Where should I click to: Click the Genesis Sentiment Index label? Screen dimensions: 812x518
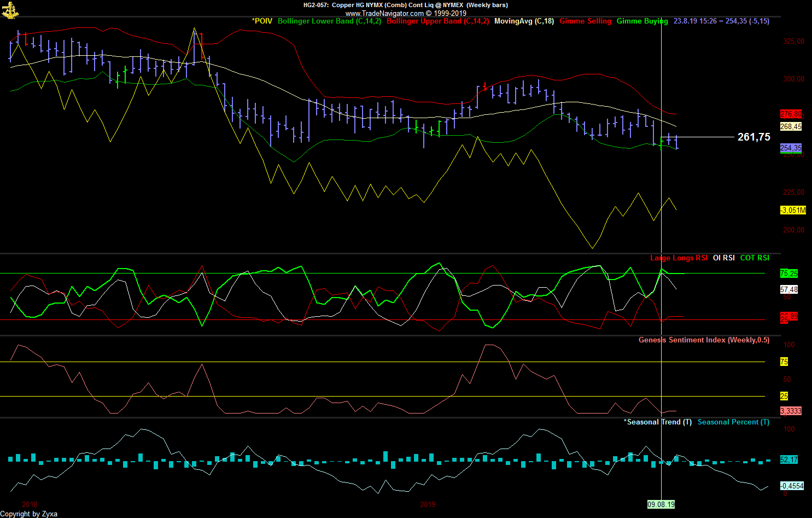[x=704, y=340]
